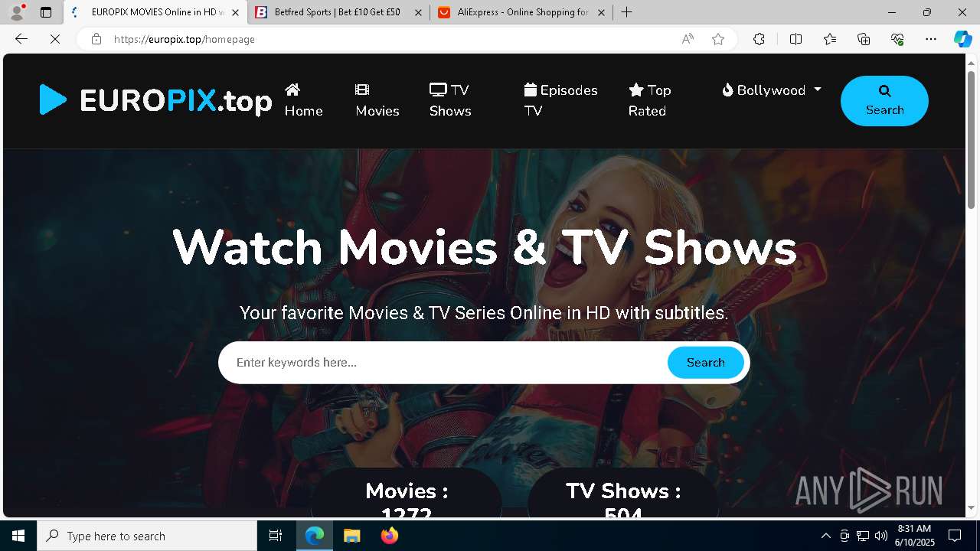Click the EUROPIX.top logo
The height and width of the screenshot is (551, 980).
[155, 100]
